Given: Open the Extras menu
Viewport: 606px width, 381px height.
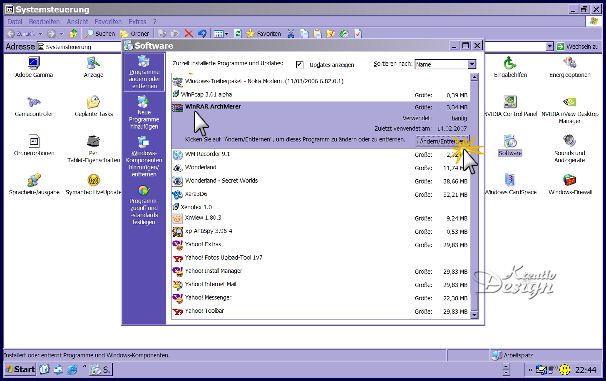Looking at the screenshot, I should [137, 22].
